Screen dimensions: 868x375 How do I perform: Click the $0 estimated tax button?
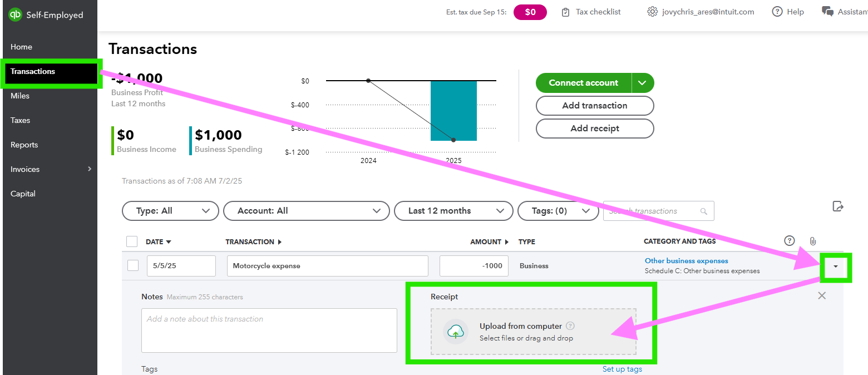tap(530, 12)
